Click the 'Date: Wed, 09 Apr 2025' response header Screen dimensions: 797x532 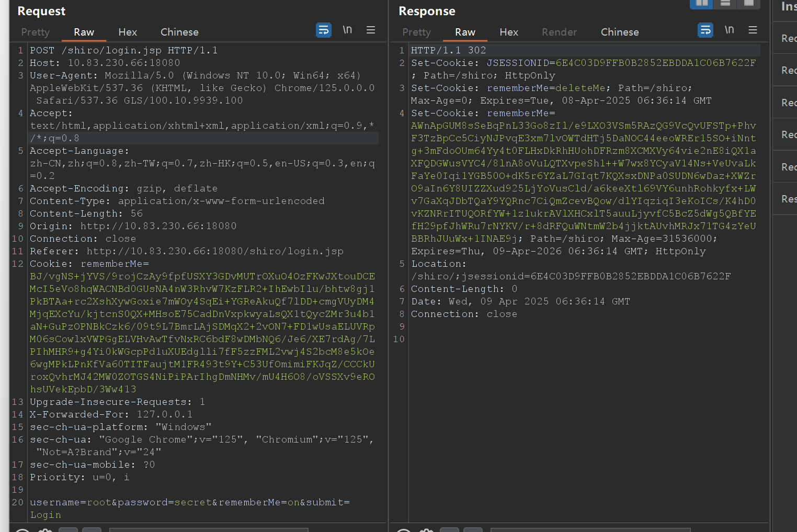coord(521,301)
